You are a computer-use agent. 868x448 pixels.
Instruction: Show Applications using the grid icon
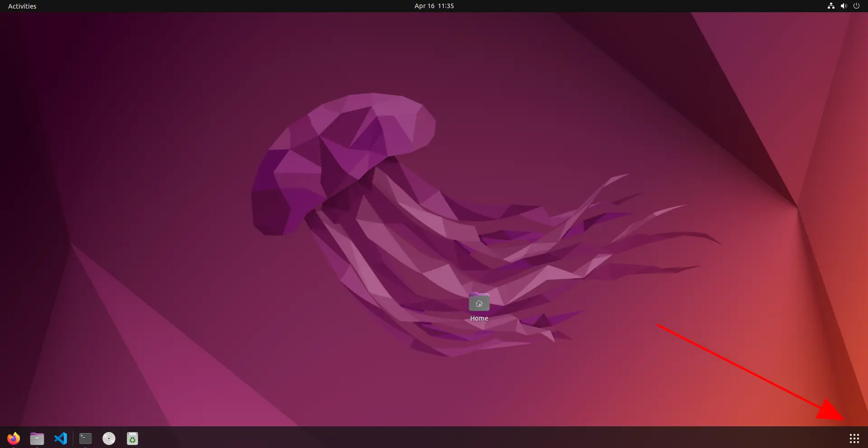pos(854,438)
